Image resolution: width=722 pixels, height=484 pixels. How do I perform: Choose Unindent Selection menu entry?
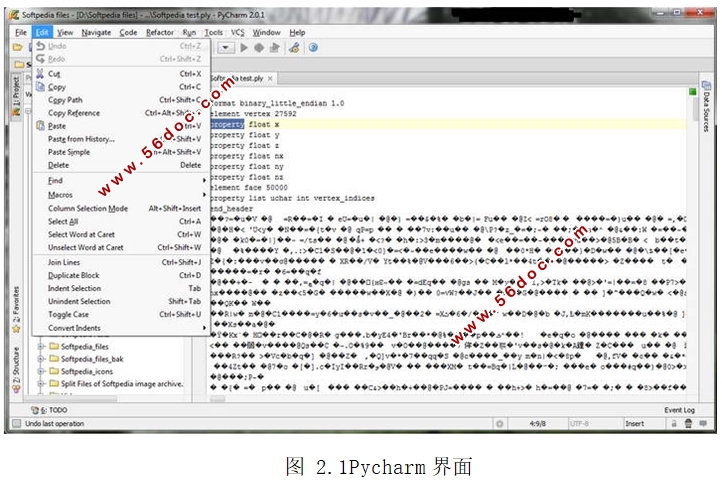pos(122,301)
